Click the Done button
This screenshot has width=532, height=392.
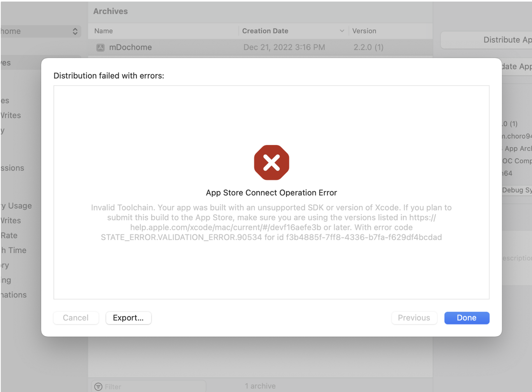467,318
